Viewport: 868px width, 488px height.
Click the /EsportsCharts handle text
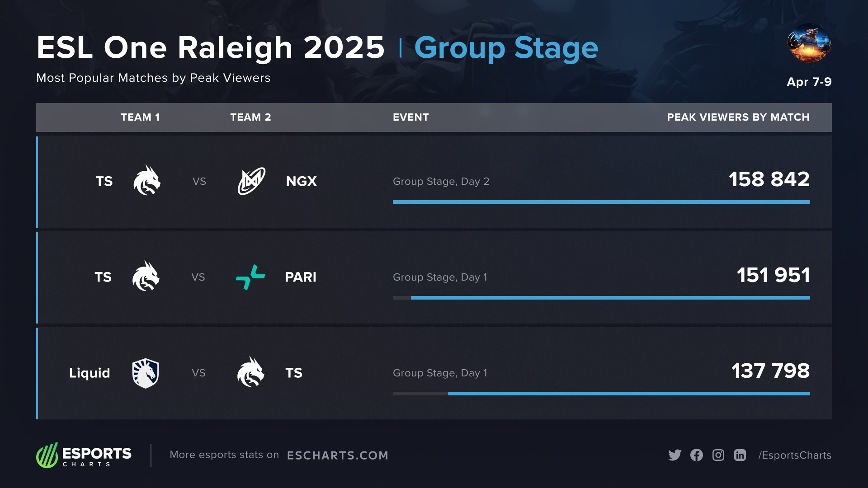click(x=795, y=455)
